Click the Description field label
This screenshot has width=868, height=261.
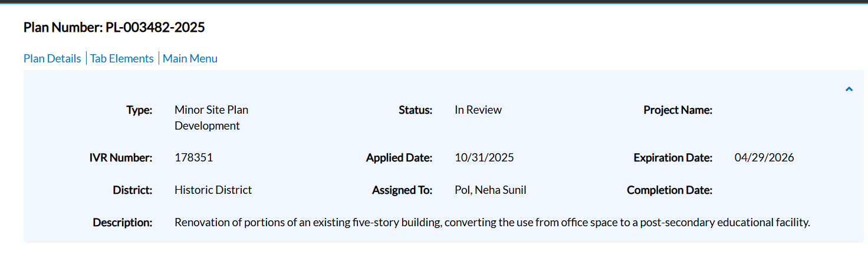pyautogui.click(x=122, y=223)
